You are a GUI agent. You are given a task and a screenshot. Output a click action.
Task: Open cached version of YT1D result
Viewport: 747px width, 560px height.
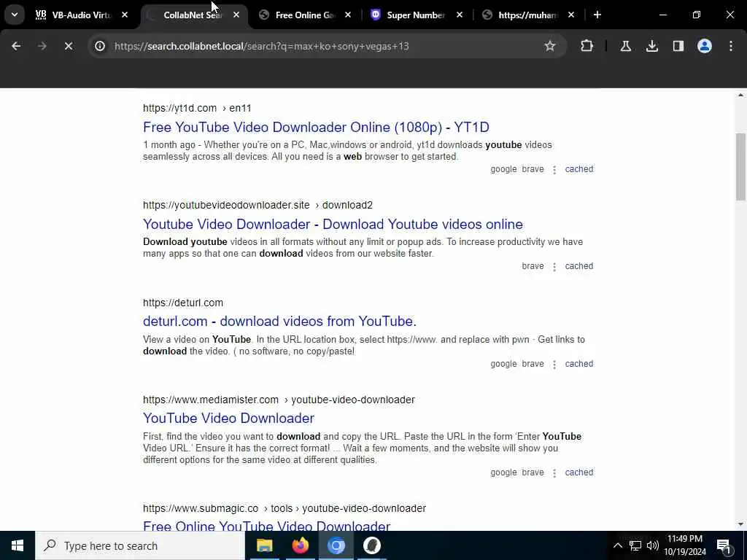[x=578, y=169]
